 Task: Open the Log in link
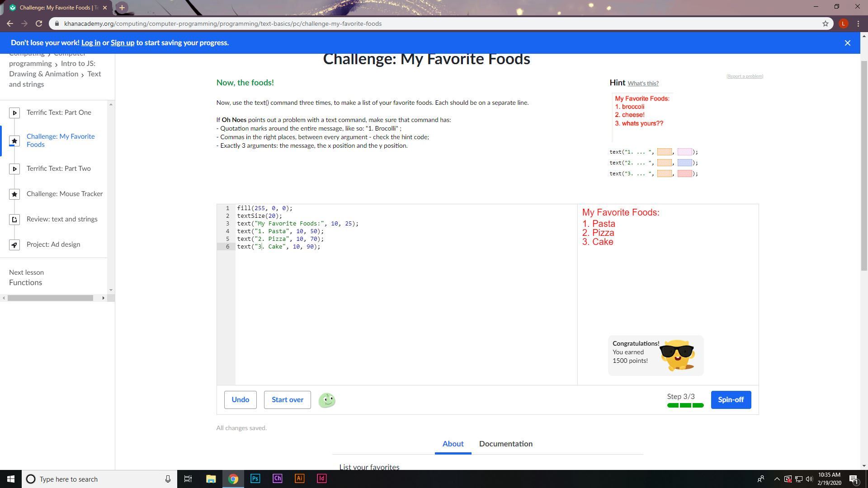pyautogui.click(x=91, y=43)
